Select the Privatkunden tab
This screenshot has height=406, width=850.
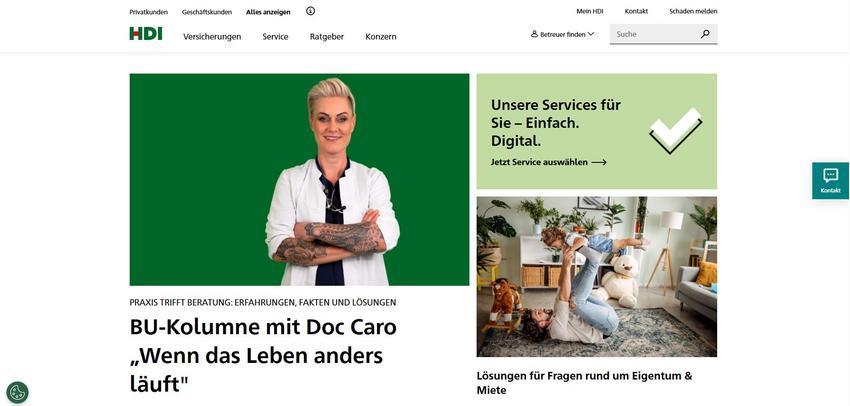(x=149, y=12)
